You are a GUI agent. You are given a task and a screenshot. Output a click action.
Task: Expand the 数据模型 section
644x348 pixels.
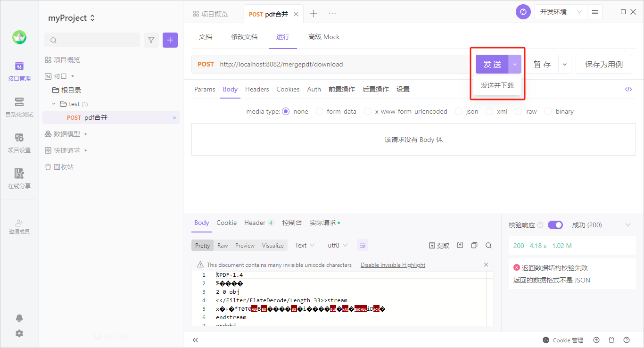86,134
